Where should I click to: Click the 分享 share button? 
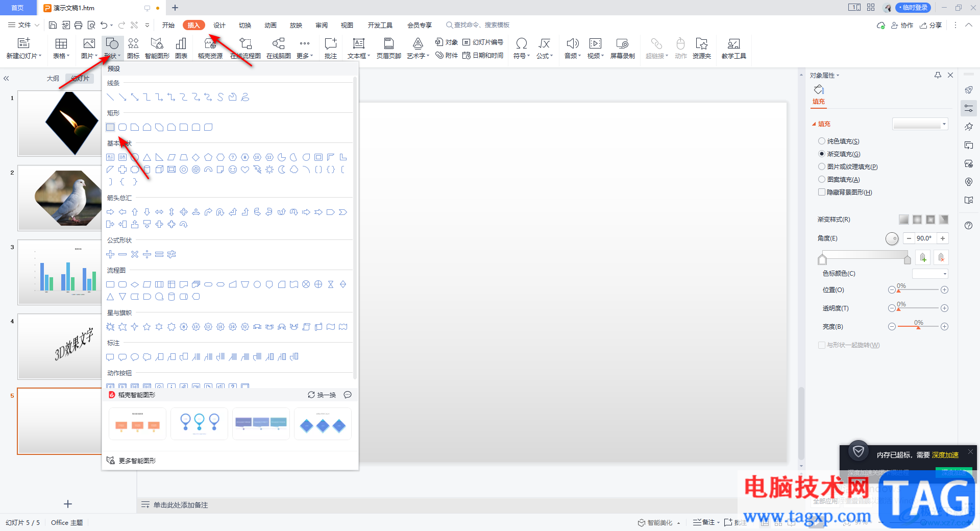(931, 25)
